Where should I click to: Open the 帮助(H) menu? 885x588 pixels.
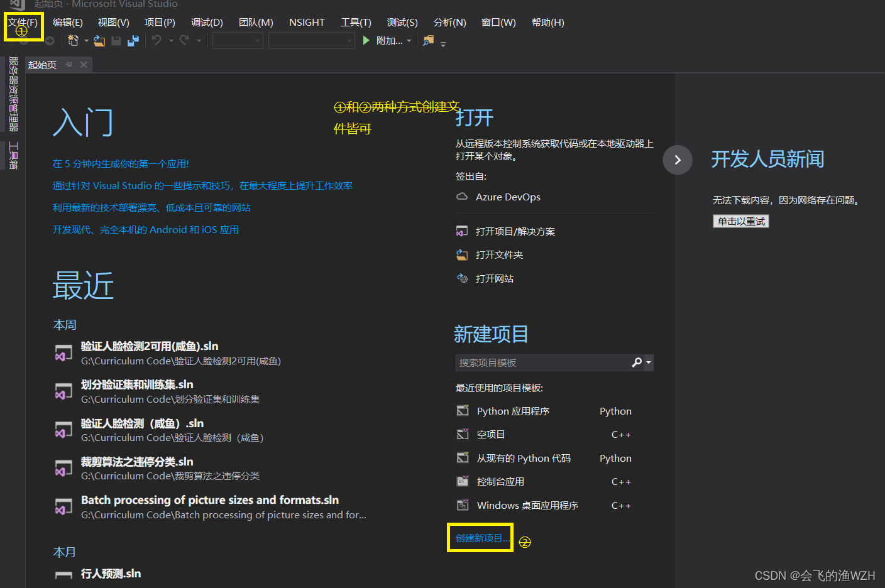547,23
